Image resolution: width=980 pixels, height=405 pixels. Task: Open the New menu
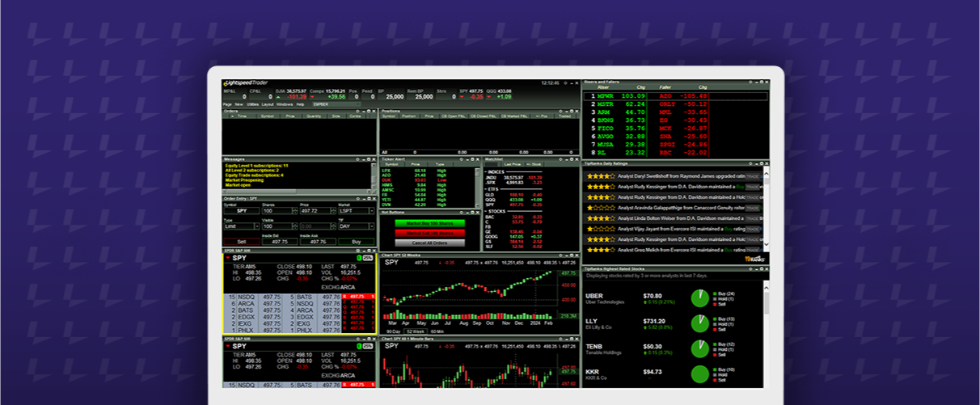pyautogui.click(x=239, y=104)
